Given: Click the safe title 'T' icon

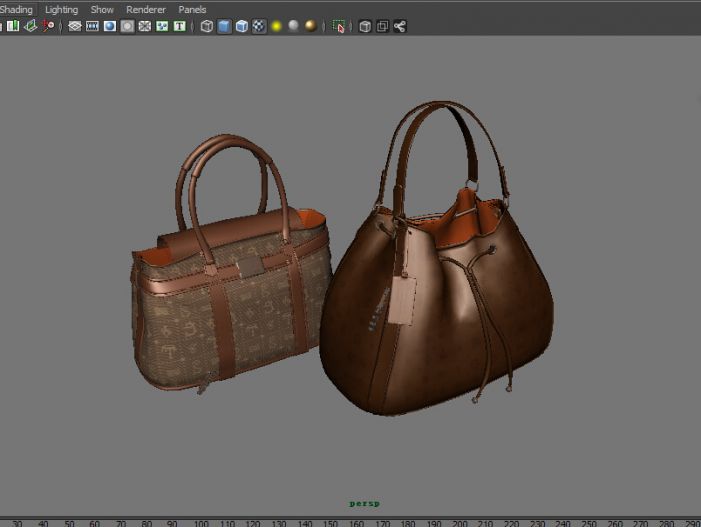Looking at the screenshot, I should click(x=179, y=27).
